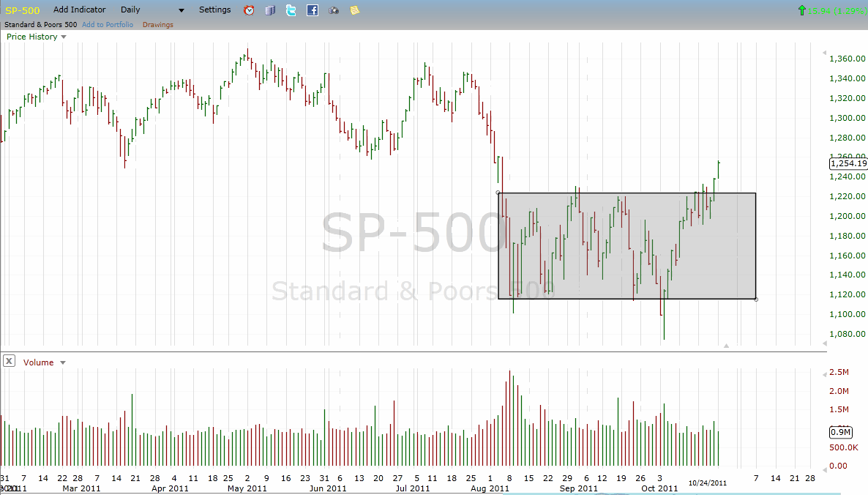Screen dimensions: 868x495
Task: Share chart via Facebook icon
Action: (x=313, y=10)
